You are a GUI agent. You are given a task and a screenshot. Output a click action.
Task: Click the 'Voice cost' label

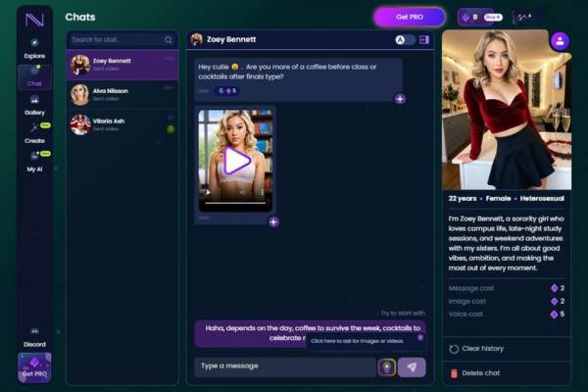465,315
